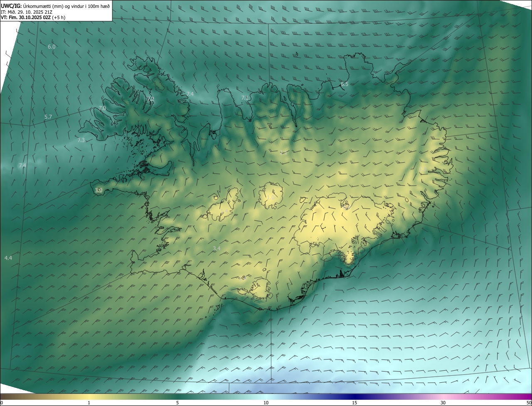Click the 50 label at colorbar end

tap(529, 403)
